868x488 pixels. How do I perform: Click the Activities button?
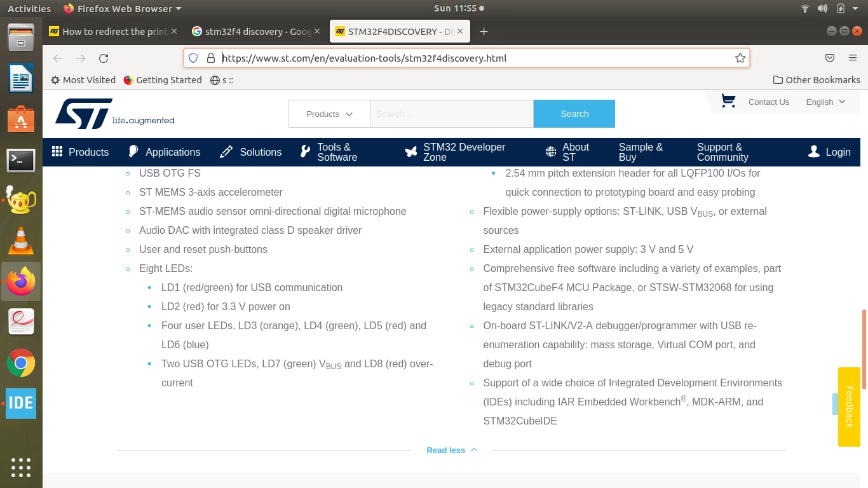[x=29, y=8]
